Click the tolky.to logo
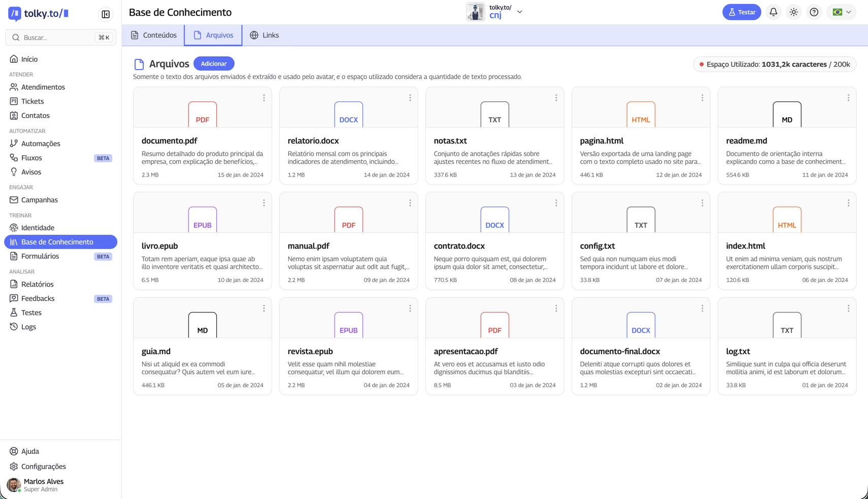This screenshot has width=868, height=499. 38,14
